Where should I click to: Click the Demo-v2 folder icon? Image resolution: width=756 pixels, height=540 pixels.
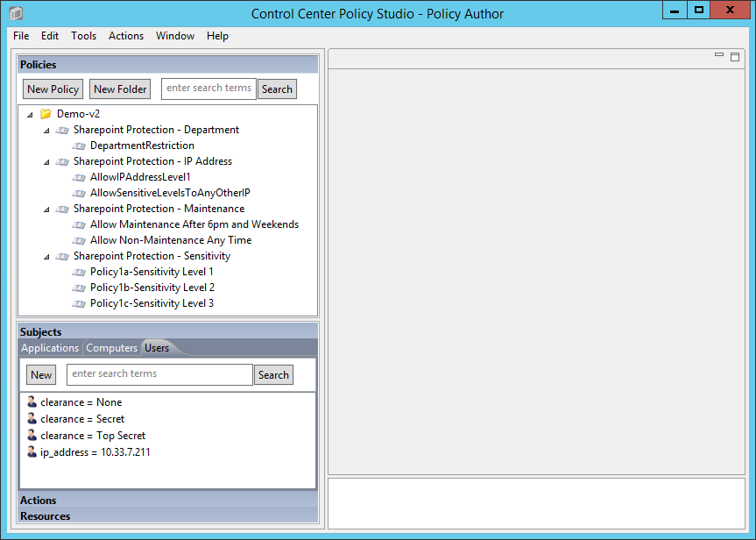[x=46, y=114]
